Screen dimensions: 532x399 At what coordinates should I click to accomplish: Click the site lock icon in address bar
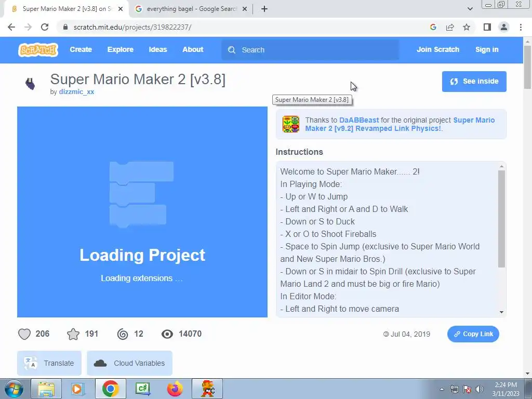coord(65,27)
